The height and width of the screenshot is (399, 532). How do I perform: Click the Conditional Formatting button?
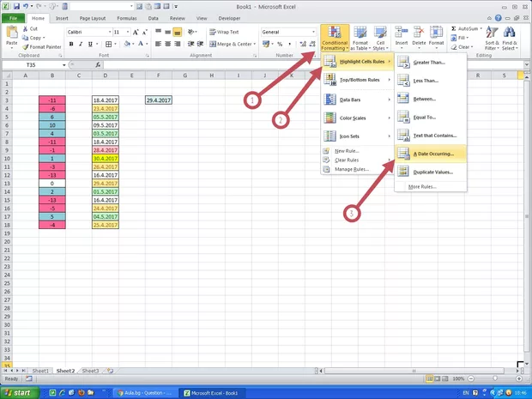[334, 38]
